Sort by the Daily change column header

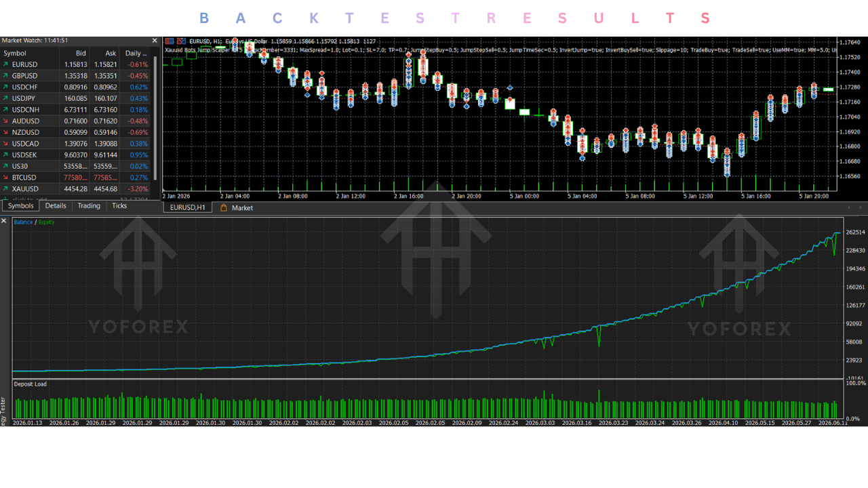tap(136, 53)
